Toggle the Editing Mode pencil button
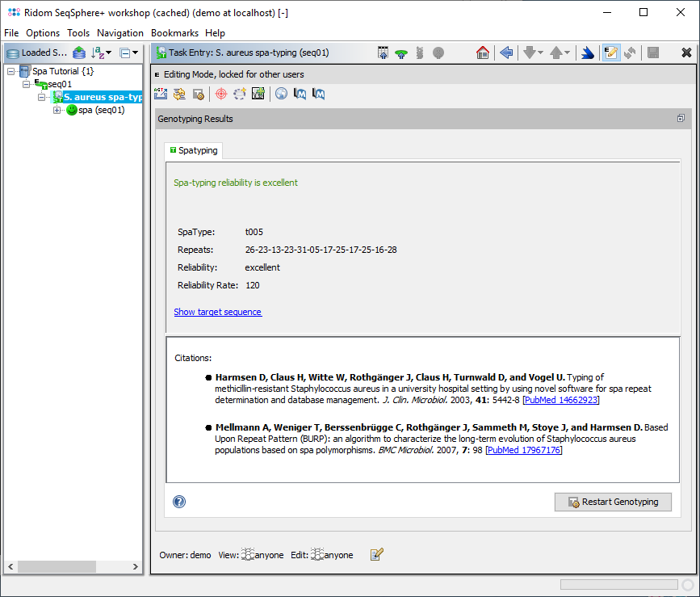The width and height of the screenshot is (700, 597). click(x=610, y=53)
